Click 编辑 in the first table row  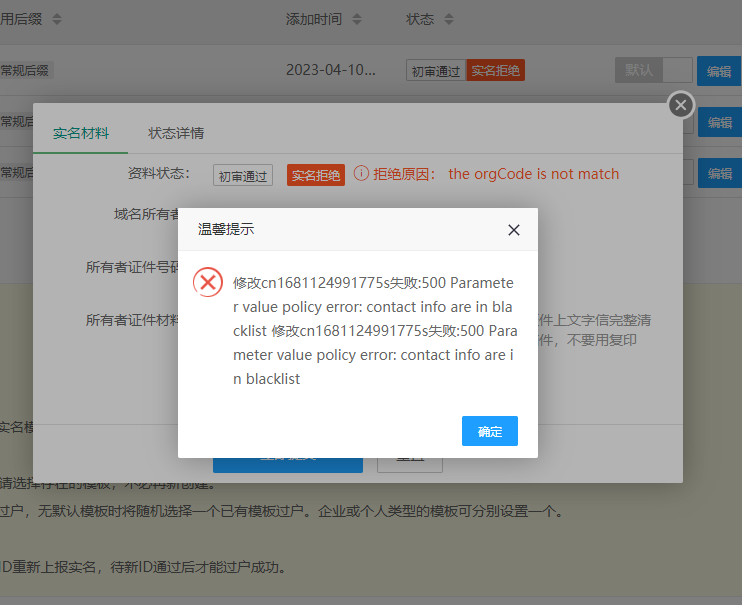(x=718, y=70)
